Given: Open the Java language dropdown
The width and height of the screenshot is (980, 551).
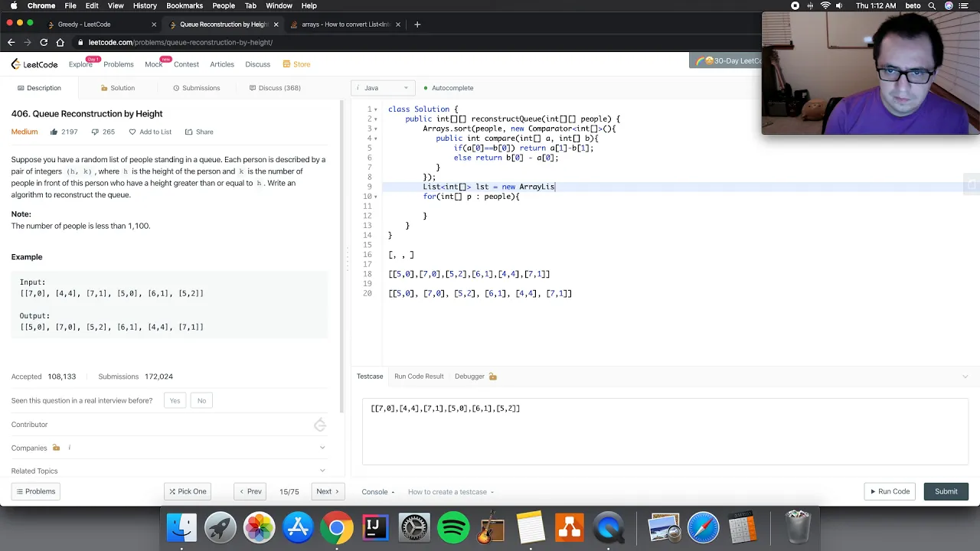Looking at the screenshot, I should click(x=384, y=88).
